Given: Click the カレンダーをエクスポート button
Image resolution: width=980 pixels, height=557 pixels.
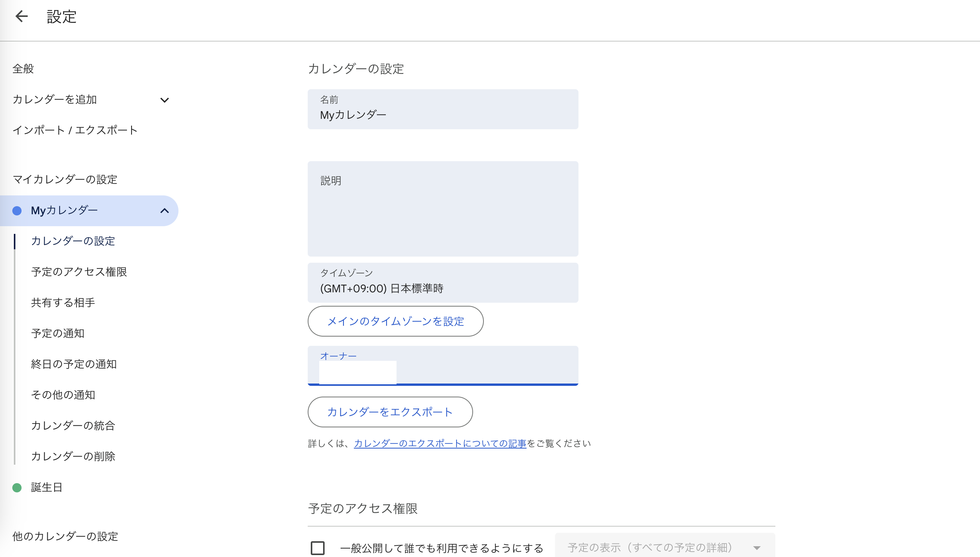Looking at the screenshot, I should (390, 412).
